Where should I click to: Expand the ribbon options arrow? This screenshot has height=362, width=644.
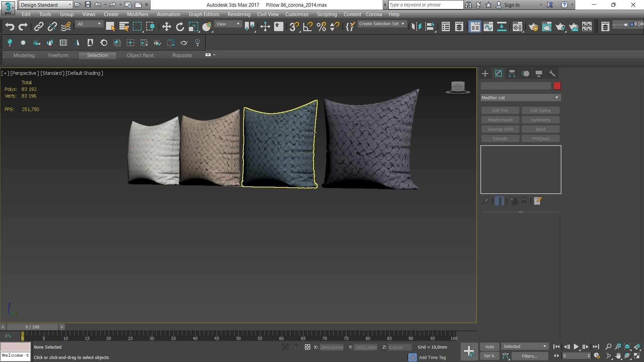[214, 55]
